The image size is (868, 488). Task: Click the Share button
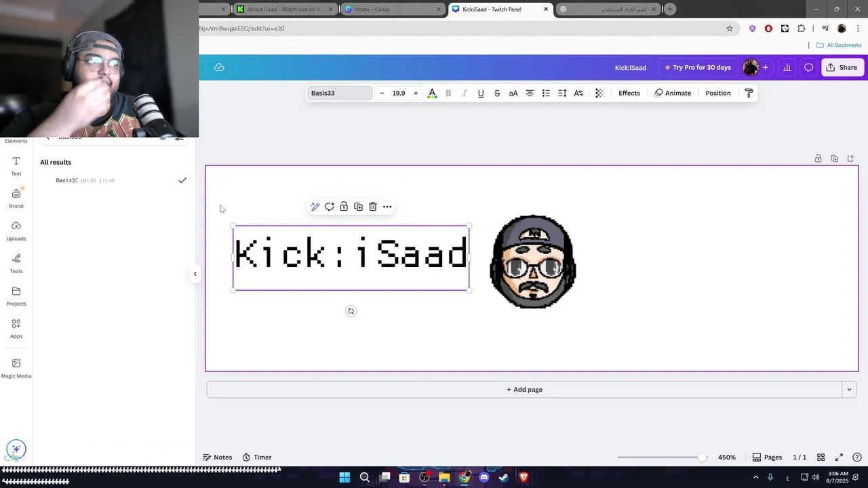click(x=842, y=67)
